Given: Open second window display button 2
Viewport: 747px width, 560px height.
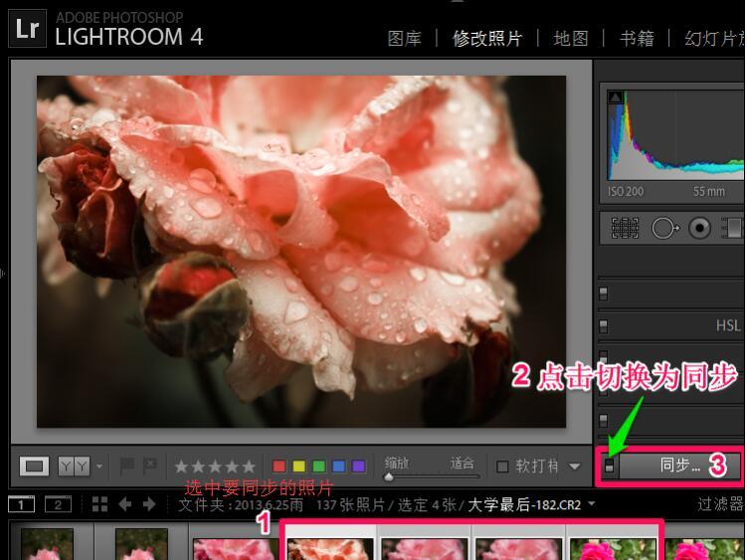Looking at the screenshot, I should pos(58,504).
